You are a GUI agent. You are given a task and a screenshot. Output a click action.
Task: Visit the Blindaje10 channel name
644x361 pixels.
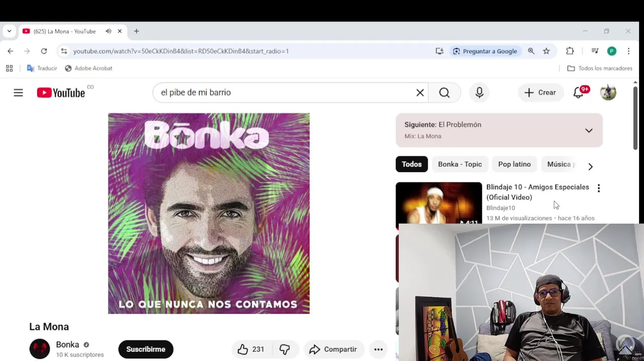[x=500, y=208]
